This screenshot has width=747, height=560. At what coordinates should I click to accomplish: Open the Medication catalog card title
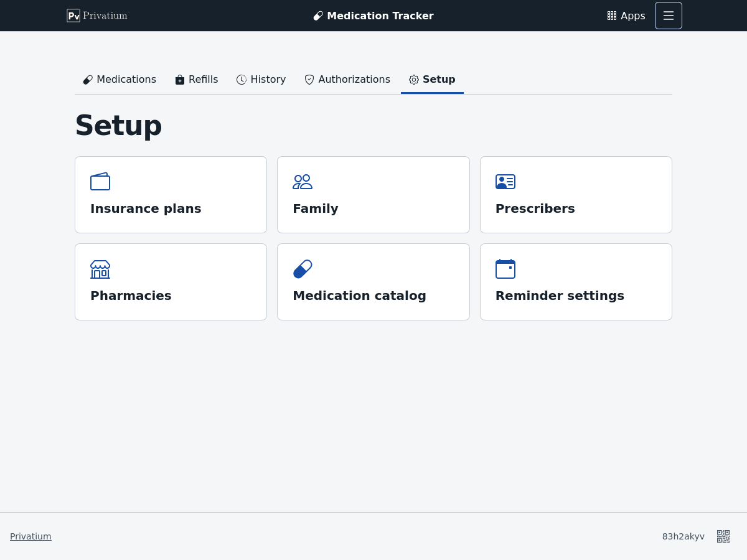(x=360, y=296)
